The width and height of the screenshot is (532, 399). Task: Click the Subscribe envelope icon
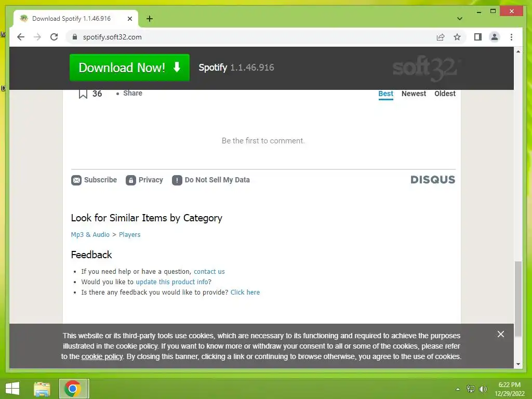click(x=76, y=180)
